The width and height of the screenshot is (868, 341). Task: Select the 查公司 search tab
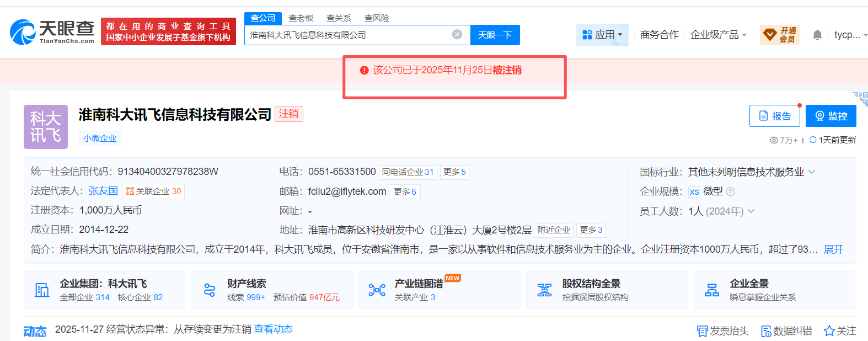[x=263, y=18]
